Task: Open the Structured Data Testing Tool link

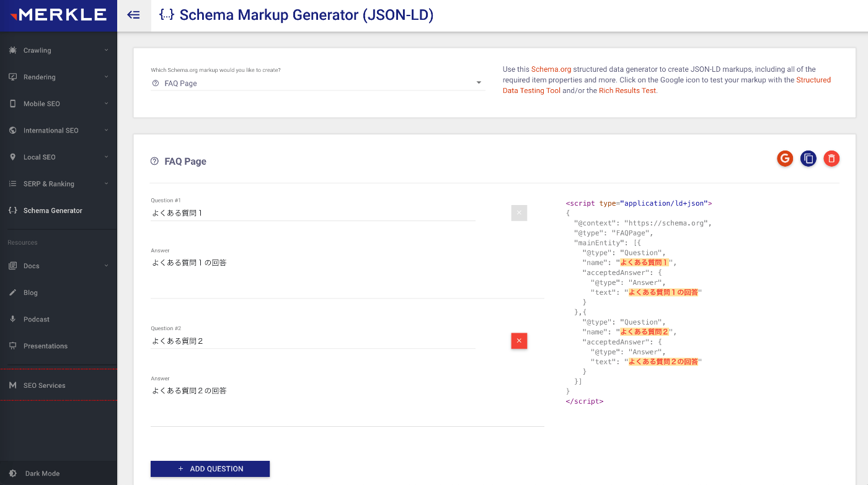Action: tap(666, 85)
